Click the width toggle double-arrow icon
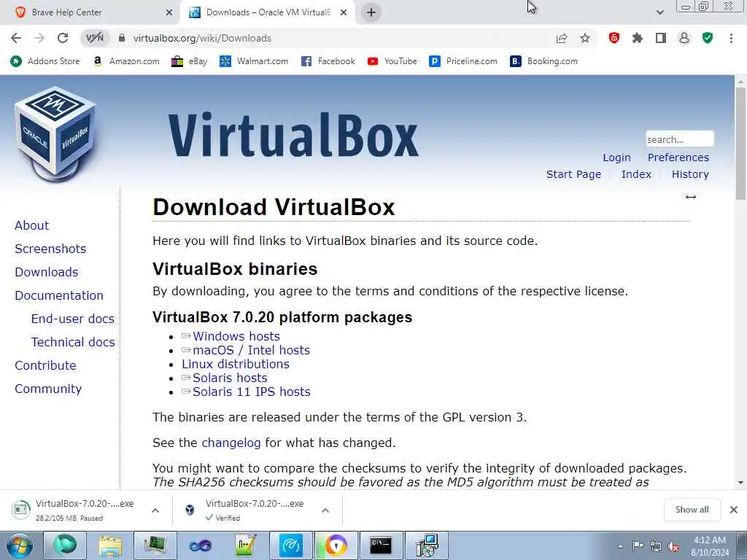Image resolution: width=747 pixels, height=560 pixels. 690,197
